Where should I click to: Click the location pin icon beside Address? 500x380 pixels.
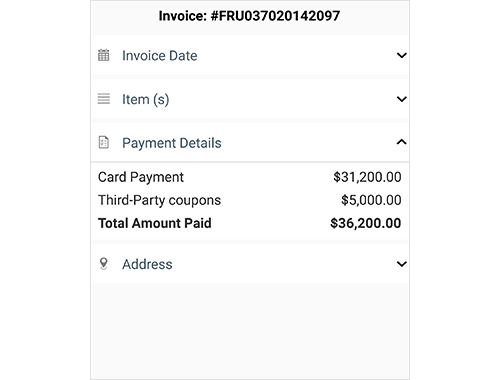(104, 264)
